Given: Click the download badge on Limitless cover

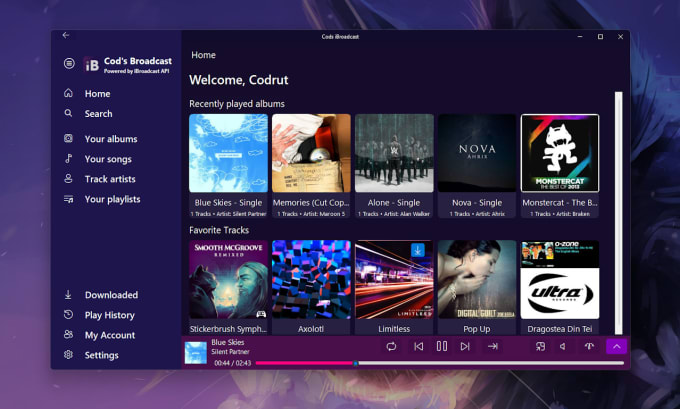Looking at the screenshot, I should coord(418,250).
